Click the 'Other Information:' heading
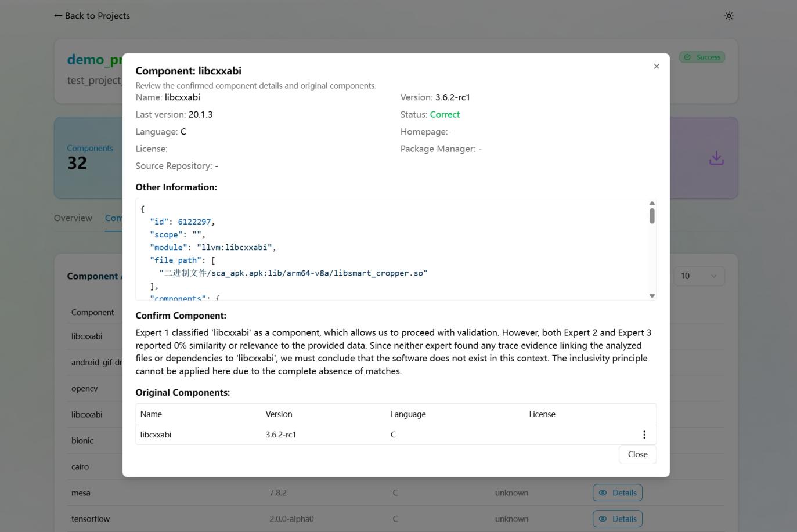Screen dimensions: 797x532 [176, 187]
